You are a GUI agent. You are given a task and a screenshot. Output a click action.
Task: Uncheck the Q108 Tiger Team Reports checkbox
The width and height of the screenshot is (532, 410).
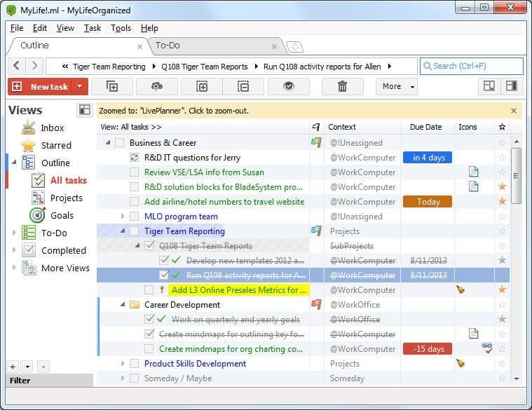[149, 246]
